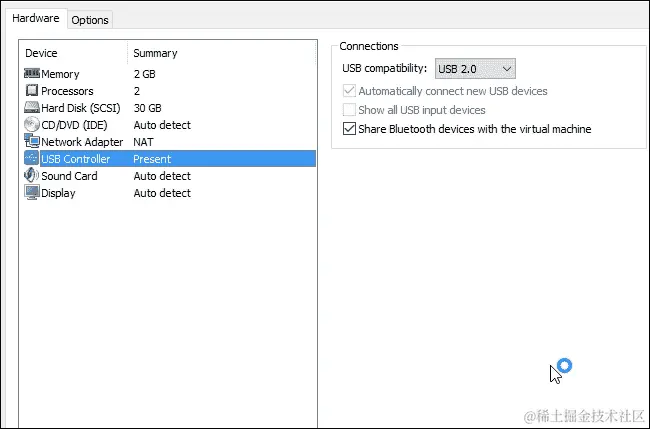Select the Display row label
Viewport: 650px width, 429px height.
(x=58, y=193)
